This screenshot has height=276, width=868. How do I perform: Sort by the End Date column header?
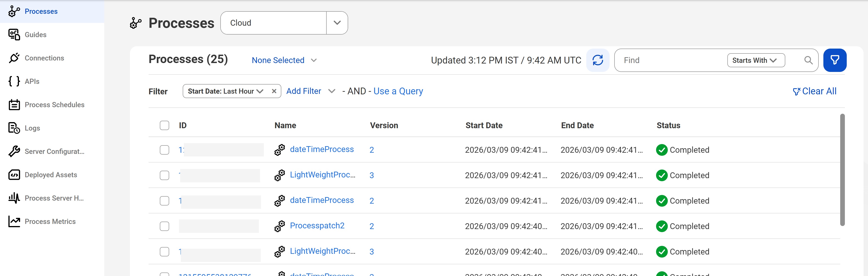577,126
